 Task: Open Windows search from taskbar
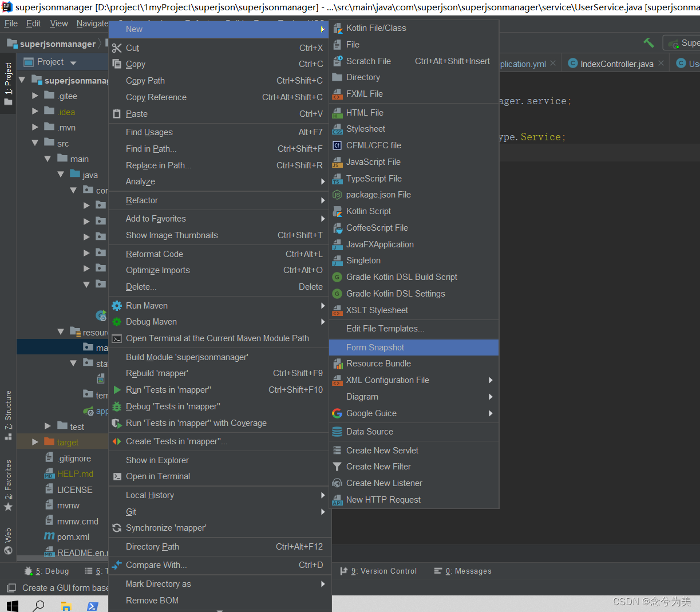[x=39, y=605]
